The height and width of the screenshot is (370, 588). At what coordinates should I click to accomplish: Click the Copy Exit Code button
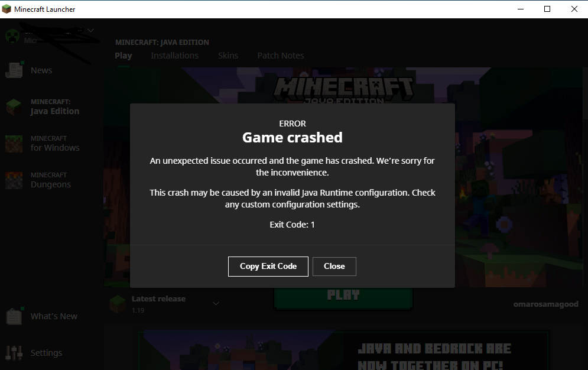tap(268, 267)
